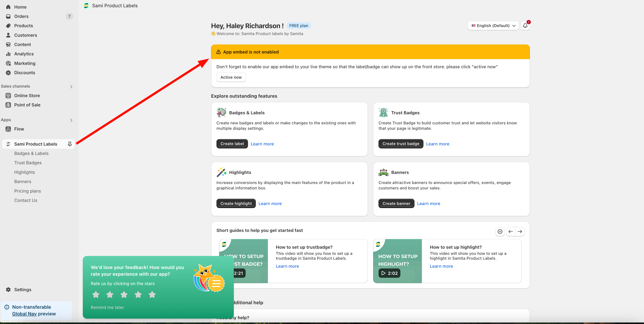Click the Sami logo in the header
Screen dimensions: 644x324
86,6
